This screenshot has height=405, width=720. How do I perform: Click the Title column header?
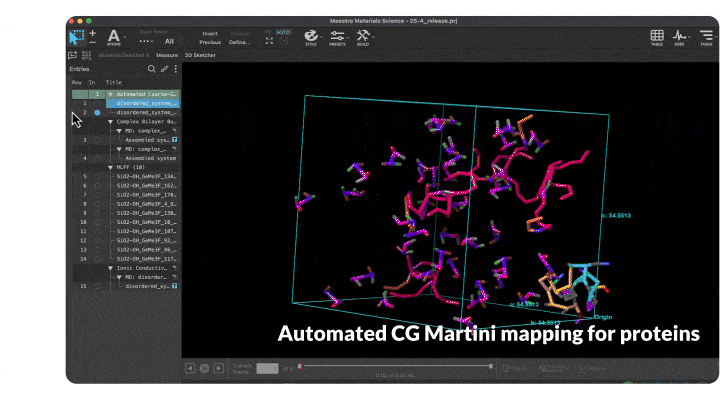[x=114, y=83]
